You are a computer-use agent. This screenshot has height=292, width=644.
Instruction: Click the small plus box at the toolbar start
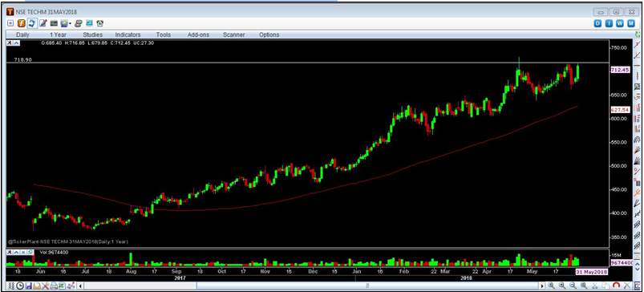pos(10,23)
